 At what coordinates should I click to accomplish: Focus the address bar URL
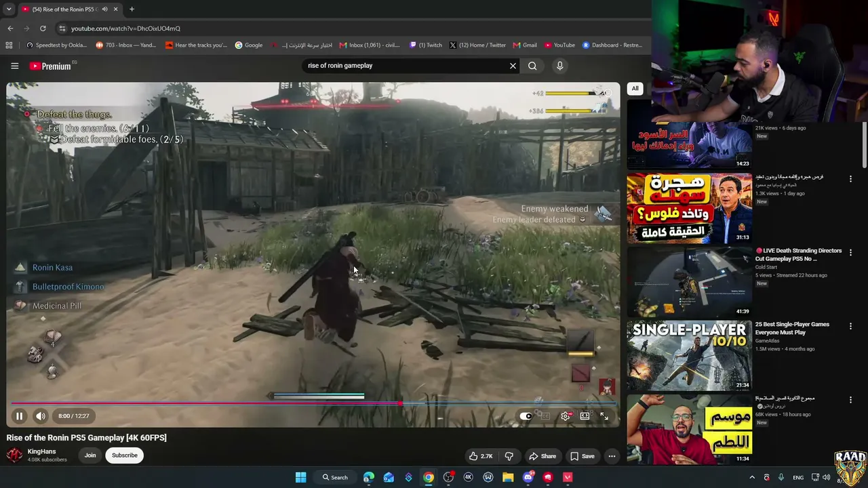(x=125, y=28)
